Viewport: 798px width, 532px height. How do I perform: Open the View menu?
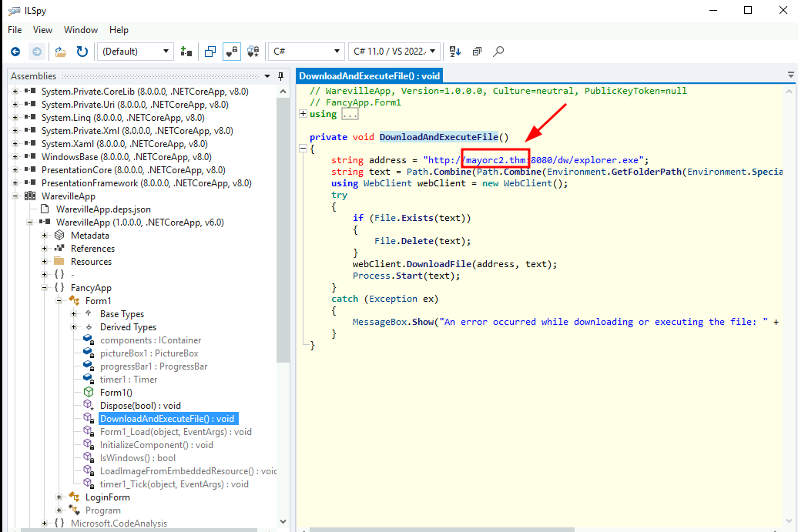(43, 30)
